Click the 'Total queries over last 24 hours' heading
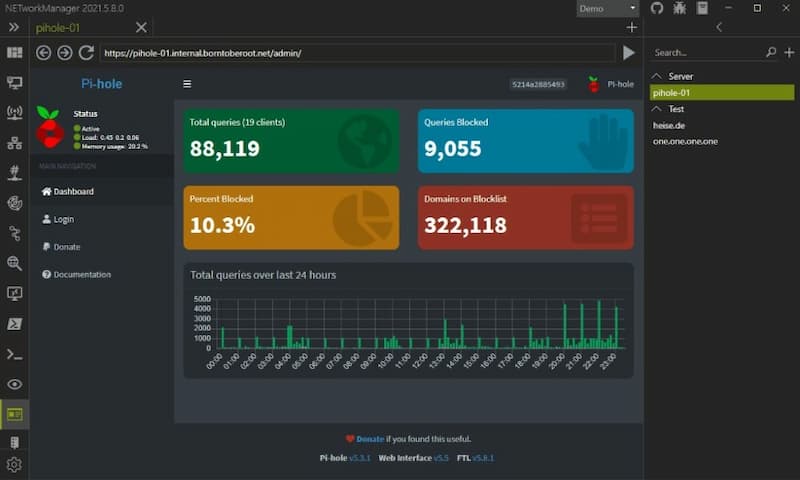 tap(263, 275)
